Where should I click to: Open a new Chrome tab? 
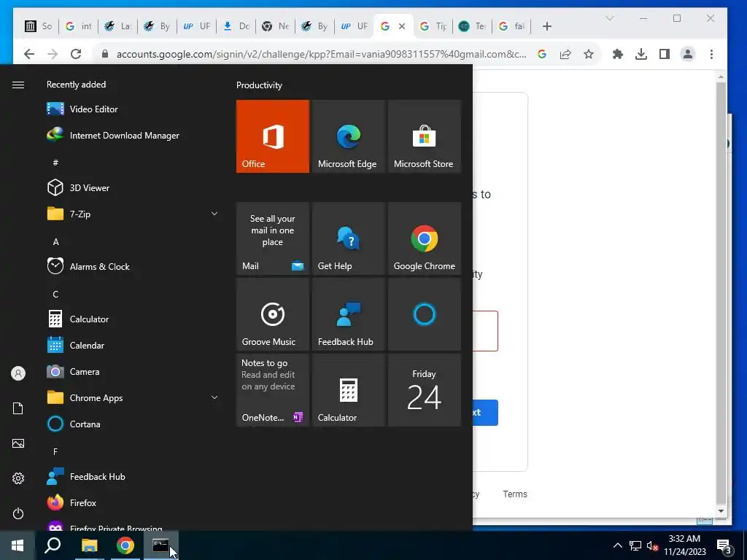[547, 26]
